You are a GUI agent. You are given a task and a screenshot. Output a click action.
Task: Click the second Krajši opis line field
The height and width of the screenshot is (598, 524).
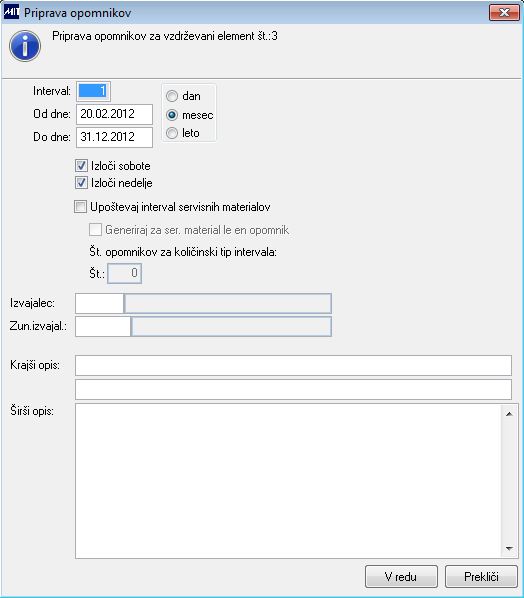(x=293, y=389)
